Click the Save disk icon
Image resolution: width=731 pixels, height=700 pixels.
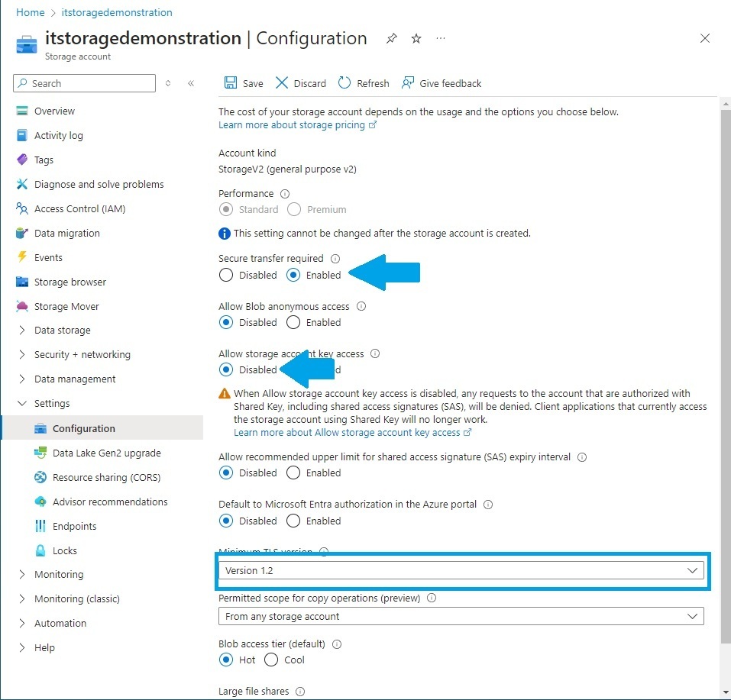click(231, 83)
